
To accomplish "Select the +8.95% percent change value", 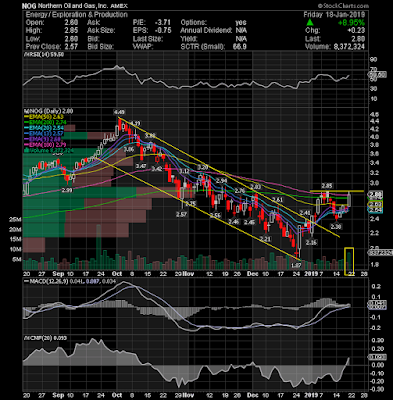I will pyautogui.click(x=351, y=23).
